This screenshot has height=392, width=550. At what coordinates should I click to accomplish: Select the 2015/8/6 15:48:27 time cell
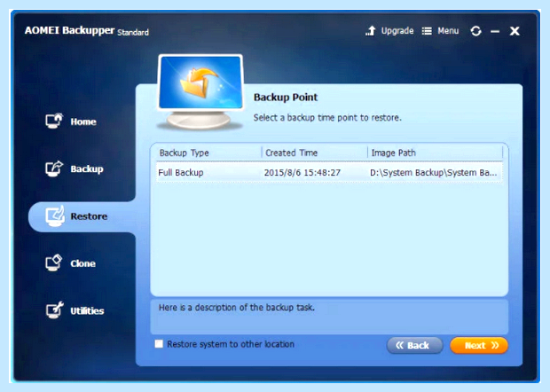pos(302,173)
